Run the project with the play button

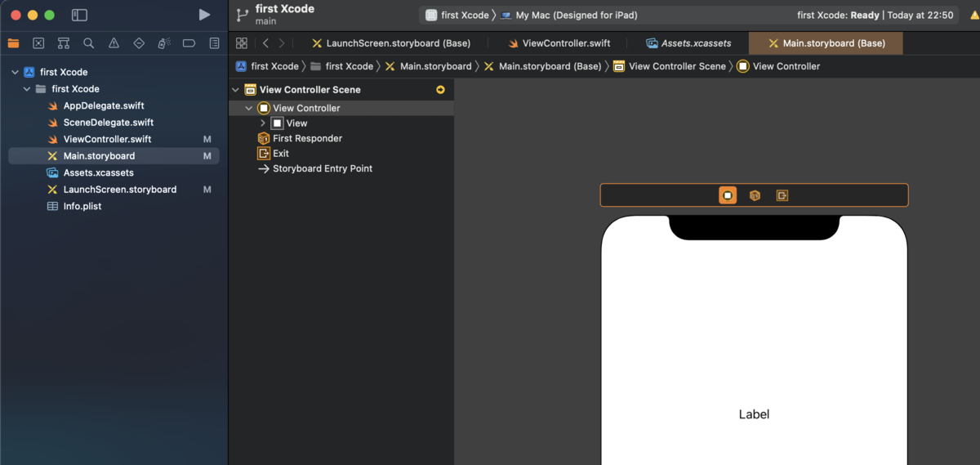click(x=204, y=15)
